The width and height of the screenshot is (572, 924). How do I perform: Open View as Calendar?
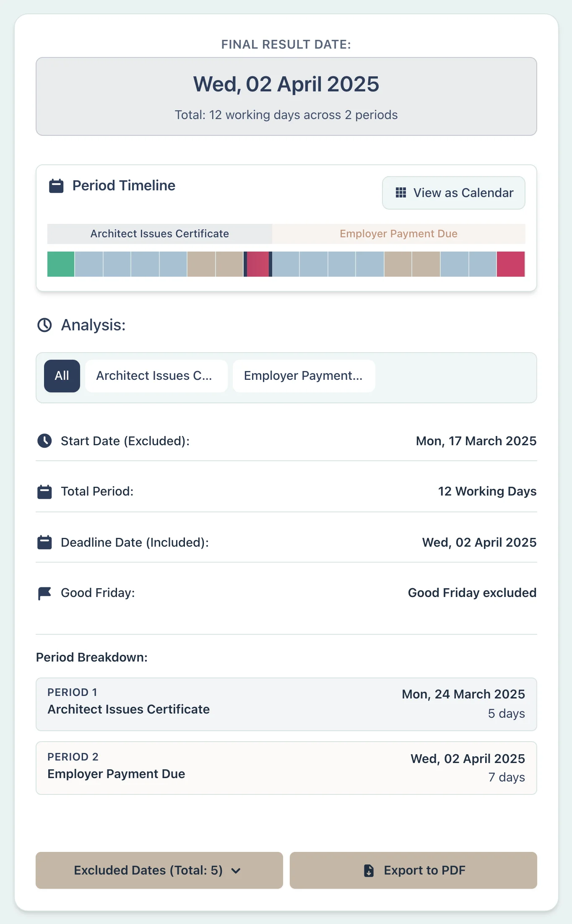[x=453, y=192]
